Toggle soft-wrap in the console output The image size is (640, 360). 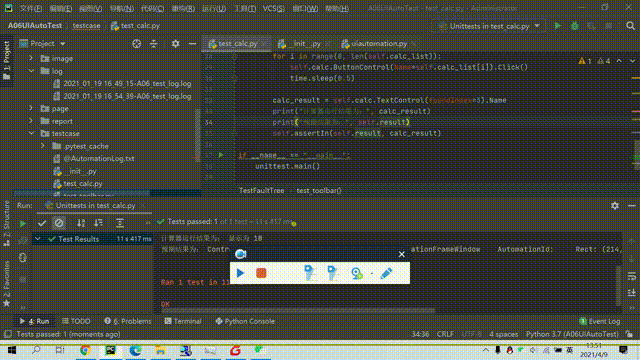[x=631, y=277]
